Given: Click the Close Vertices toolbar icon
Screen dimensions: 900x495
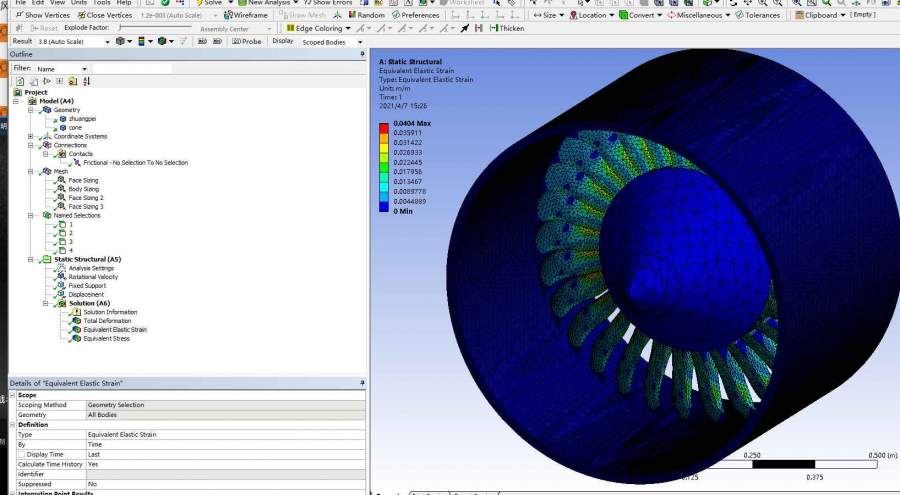Looking at the screenshot, I should tap(82, 15).
